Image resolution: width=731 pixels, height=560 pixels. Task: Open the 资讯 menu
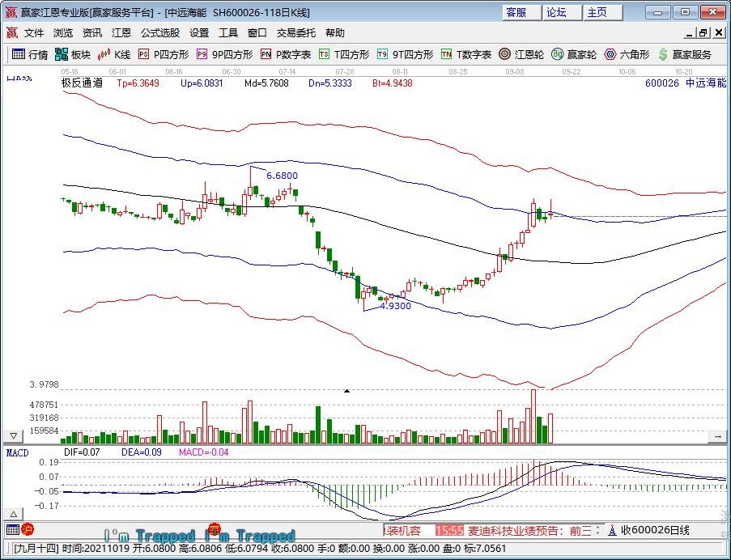coord(91,32)
